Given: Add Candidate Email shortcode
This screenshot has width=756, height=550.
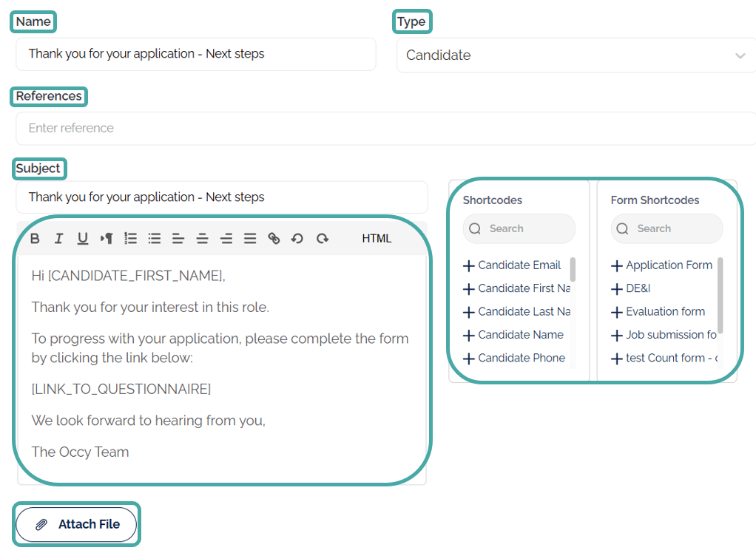Looking at the screenshot, I should [x=512, y=265].
